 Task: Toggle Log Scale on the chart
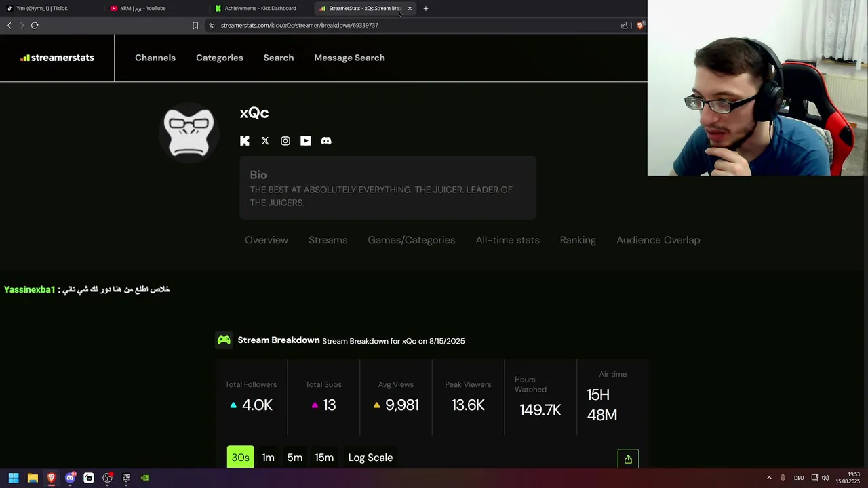coord(370,457)
